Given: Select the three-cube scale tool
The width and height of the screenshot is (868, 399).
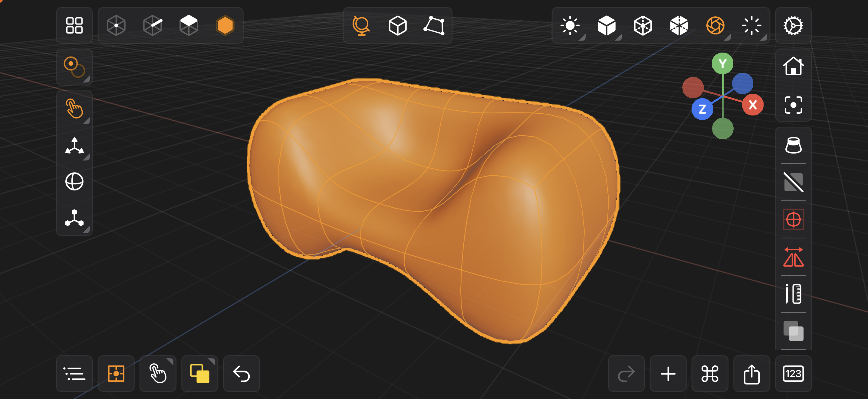Looking at the screenshot, I should [x=74, y=218].
